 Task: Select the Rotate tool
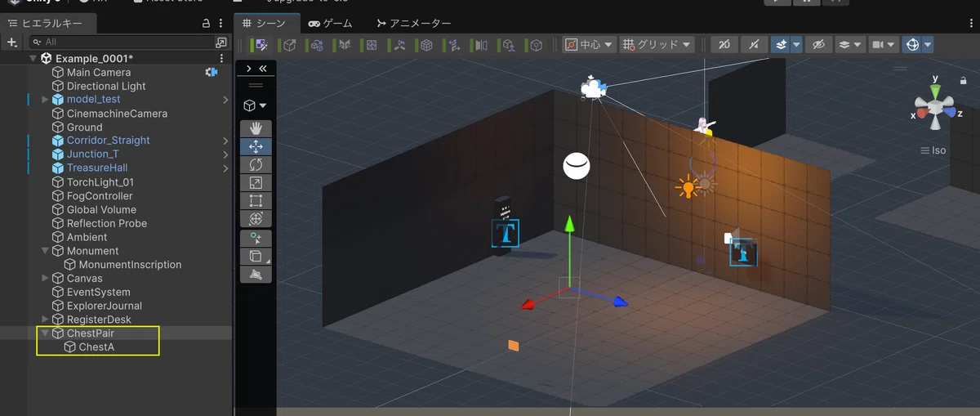click(x=256, y=164)
